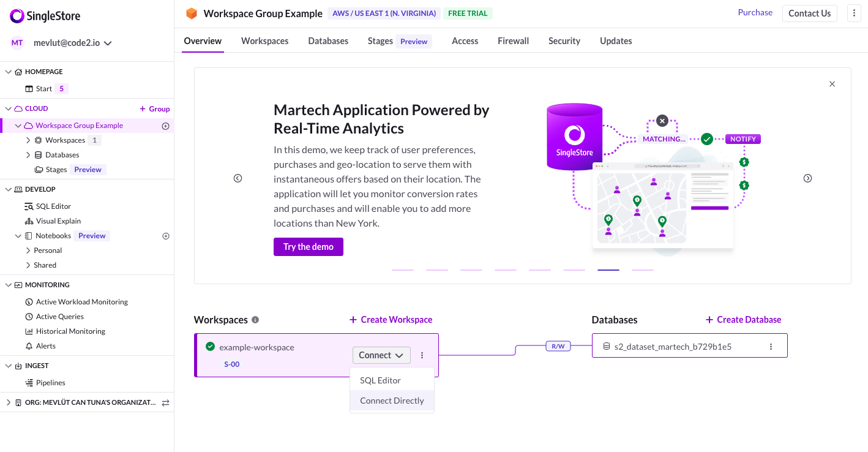Expand the Personal notebooks folder
Viewport: 868px width, 452px height.
click(x=28, y=250)
